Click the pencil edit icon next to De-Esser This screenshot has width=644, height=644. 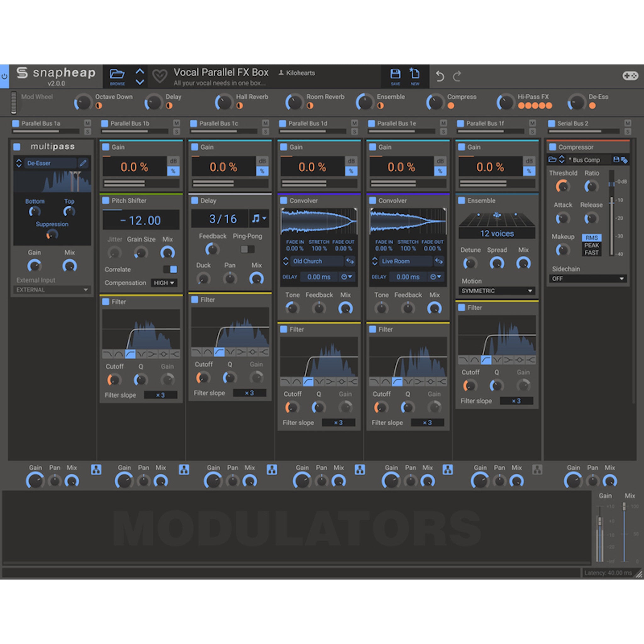pyautogui.click(x=83, y=163)
